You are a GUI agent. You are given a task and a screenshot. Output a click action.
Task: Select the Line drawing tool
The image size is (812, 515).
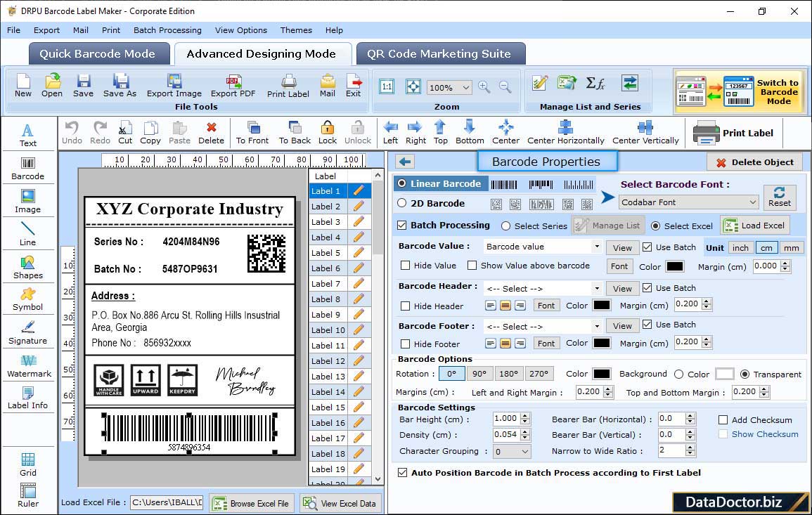[28, 235]
